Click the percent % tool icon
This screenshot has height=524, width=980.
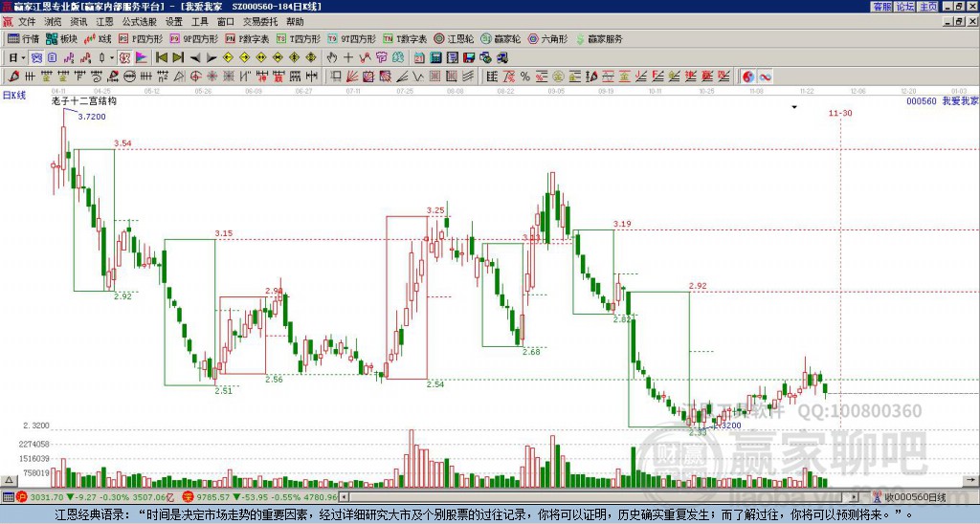(525, 76)
